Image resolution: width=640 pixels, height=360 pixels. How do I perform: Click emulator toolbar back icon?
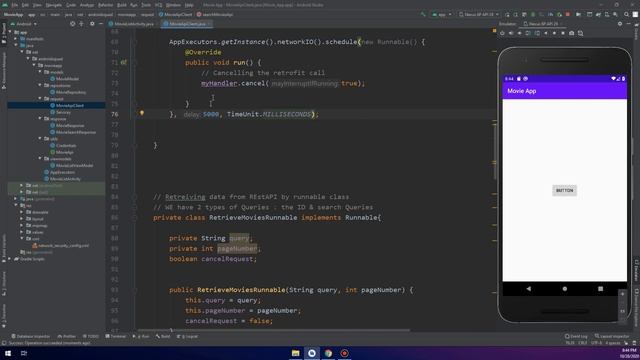[546, 33]
